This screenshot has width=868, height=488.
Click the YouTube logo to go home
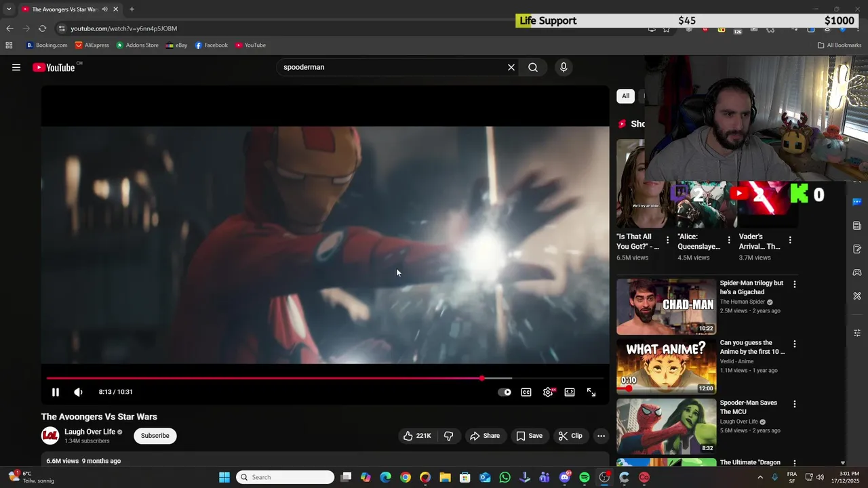pyautogui.click(x=54, y=67)
